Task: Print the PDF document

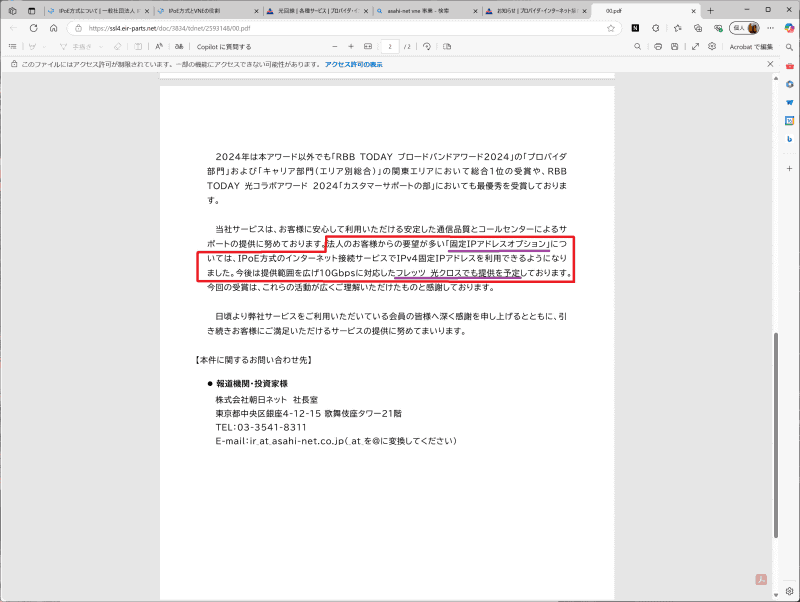Action: coord(658,46)
